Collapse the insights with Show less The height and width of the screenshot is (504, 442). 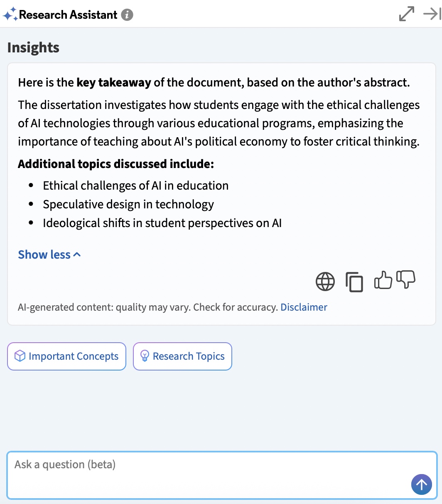[44, 254]
